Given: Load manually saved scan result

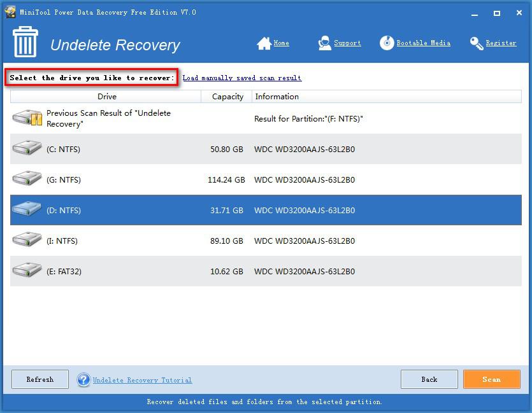Looking at the screenshot, I should [242, 78].
